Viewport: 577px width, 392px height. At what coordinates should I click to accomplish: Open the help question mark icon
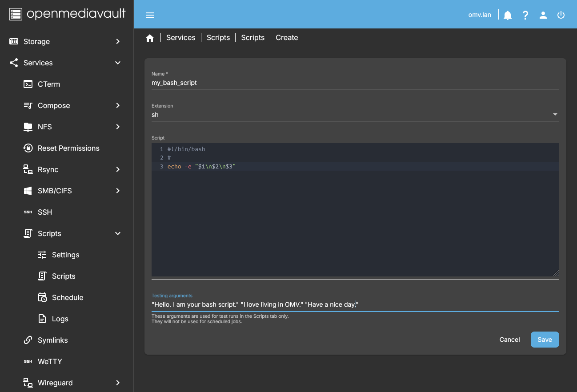(x=525, y=15)
